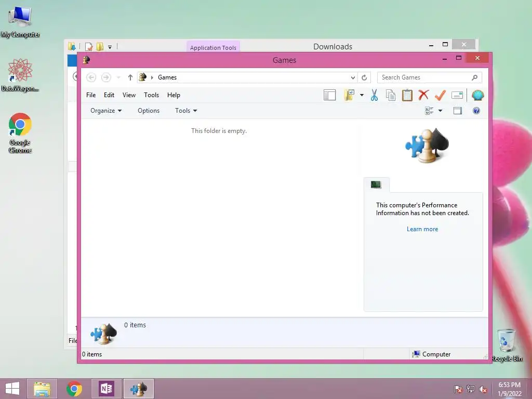Click the Action Center flag tray icon
This screenshot has height=399, width=532.
click(x=458, y=389)
